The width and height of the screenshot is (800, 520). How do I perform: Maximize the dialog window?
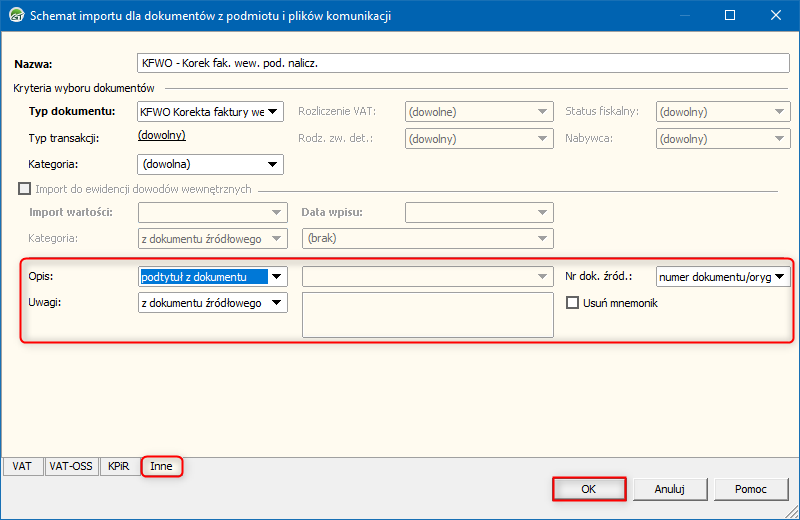pos(729,16)
